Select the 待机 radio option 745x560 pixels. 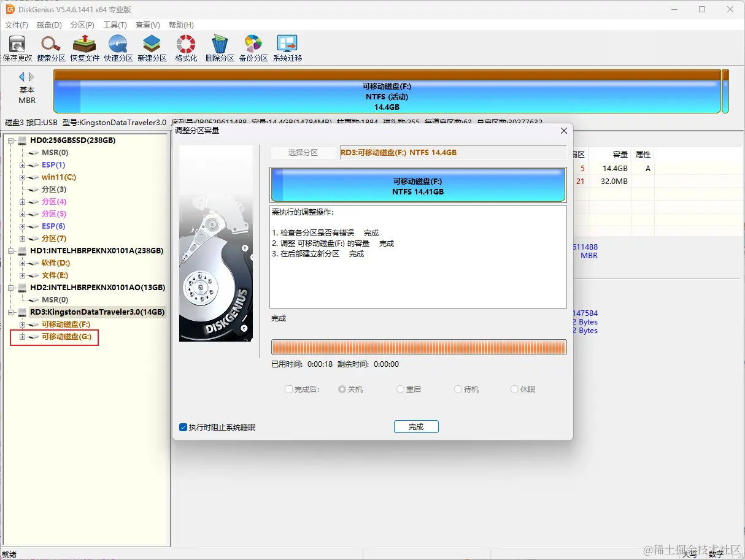(x=458, y=389)
